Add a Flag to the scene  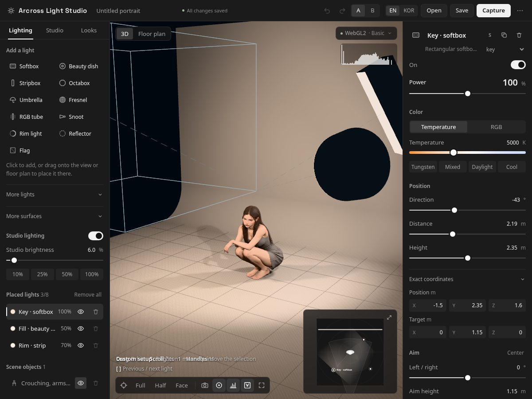[29, 150]
